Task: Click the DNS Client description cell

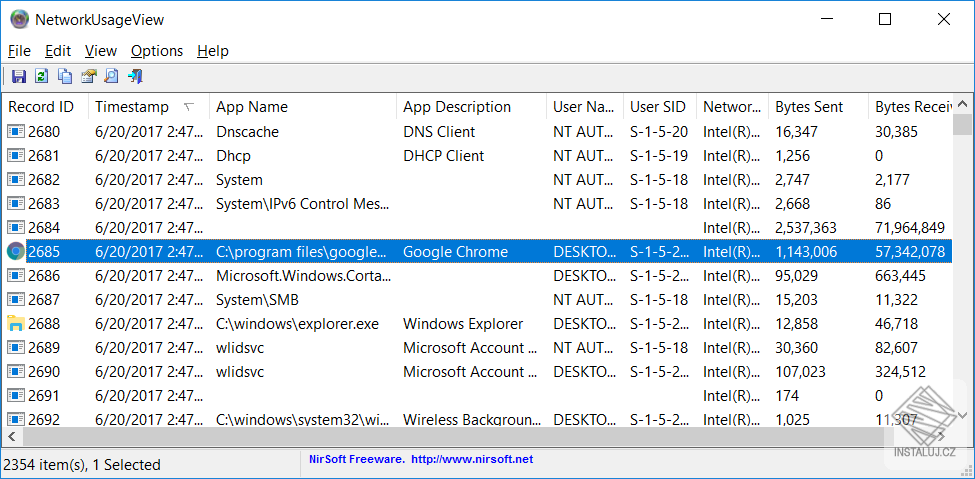Action: [439, 132]
